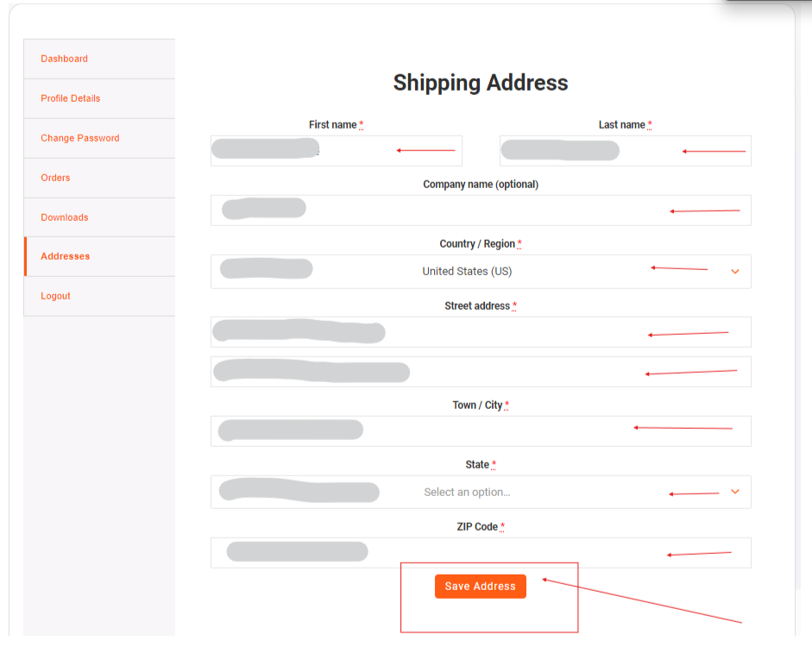This screenshot has height=647, width=812.
Task: Log out using the Logout link
Action: tap(55, 296)
